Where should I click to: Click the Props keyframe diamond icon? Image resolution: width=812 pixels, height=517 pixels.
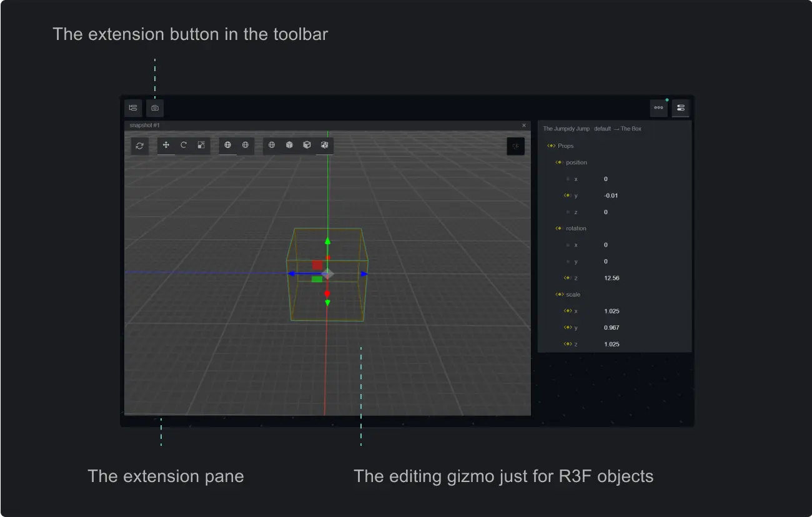coord(551,146)
